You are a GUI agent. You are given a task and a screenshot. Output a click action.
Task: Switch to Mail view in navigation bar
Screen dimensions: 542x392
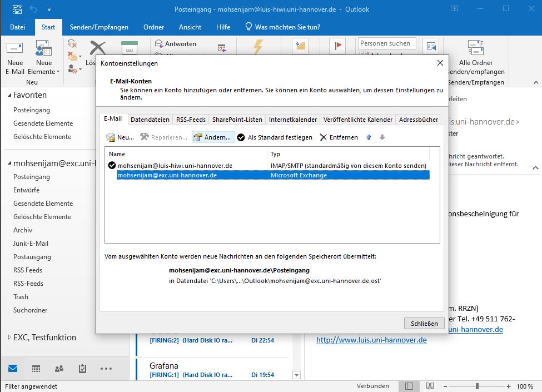pos(13,368)
